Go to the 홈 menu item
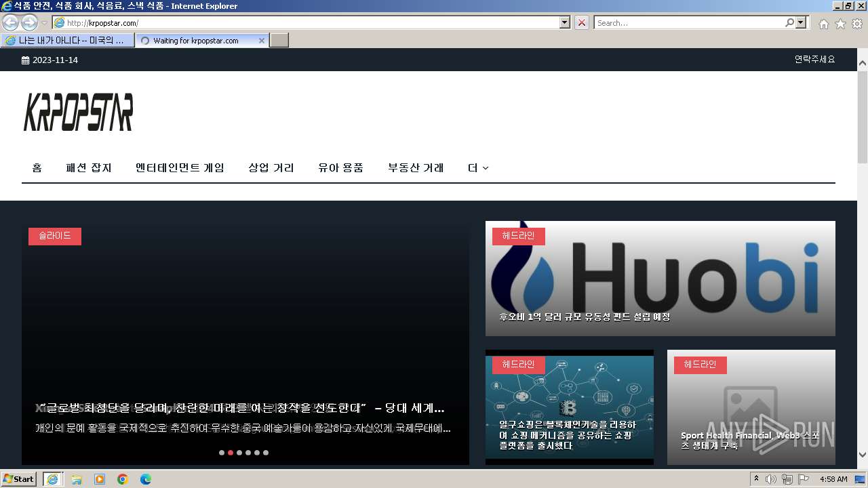 [x=37, y=167]
